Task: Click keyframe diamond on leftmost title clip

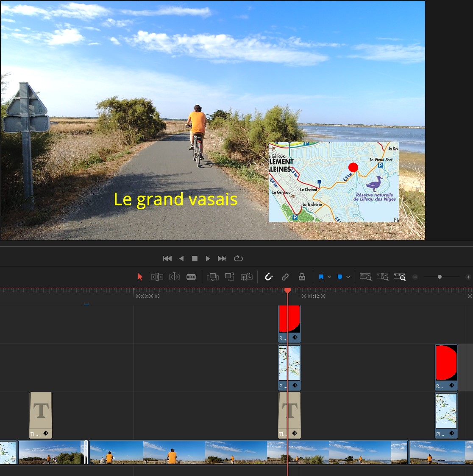Action: coord(46,433)
